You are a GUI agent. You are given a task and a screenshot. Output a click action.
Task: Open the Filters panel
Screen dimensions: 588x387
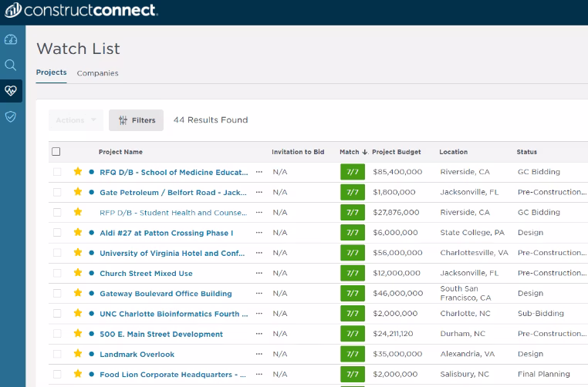(136, 120)
